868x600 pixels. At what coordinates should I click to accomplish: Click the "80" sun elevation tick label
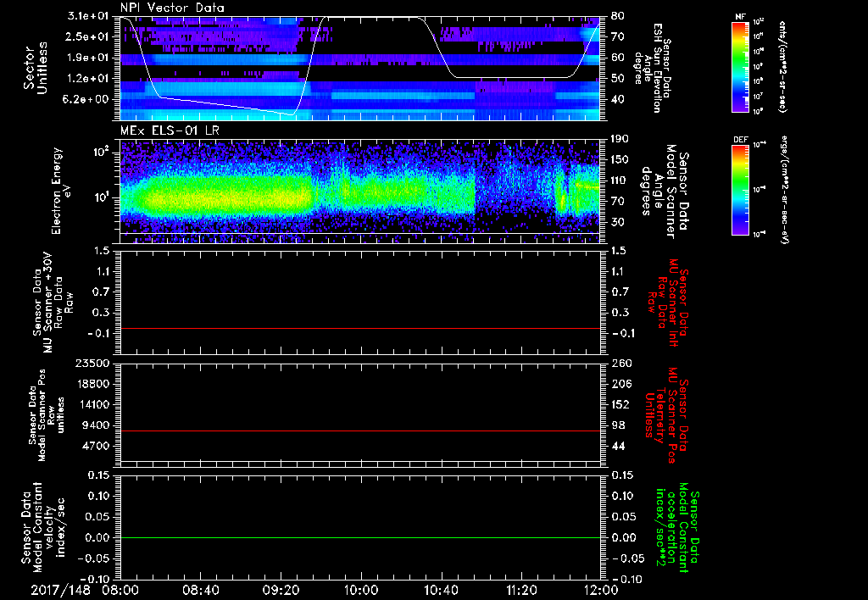tap(617, 16)
